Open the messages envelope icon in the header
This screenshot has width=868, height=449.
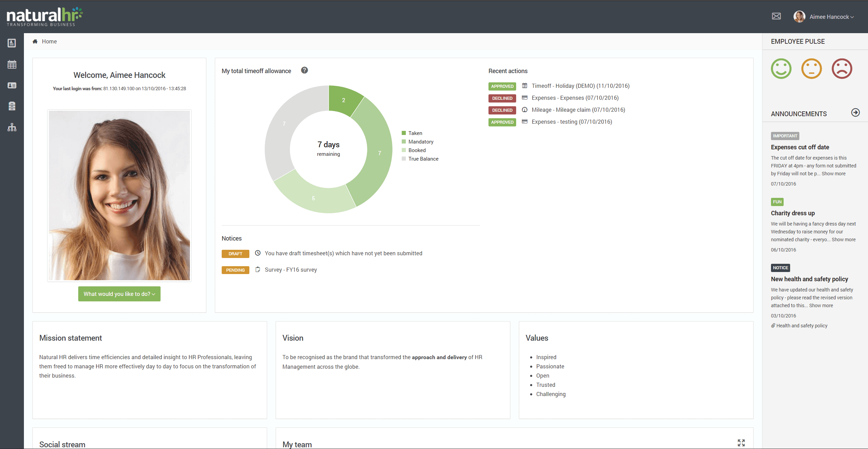[x=776, y=16]
